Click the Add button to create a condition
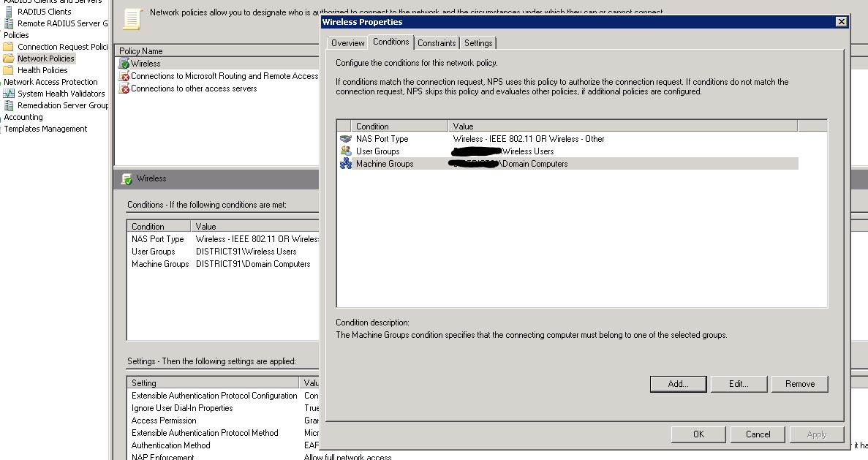This screenshot has width=868, height=460. (x=677, y=383)
